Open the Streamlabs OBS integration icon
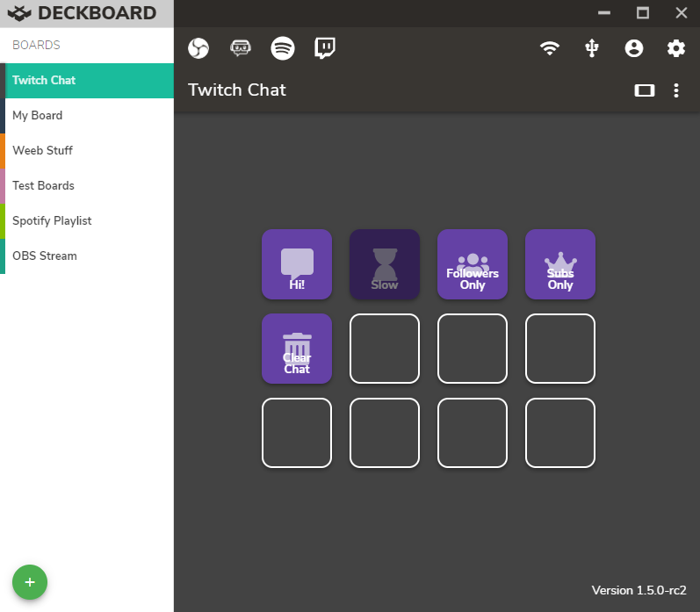 click(241, 47)
